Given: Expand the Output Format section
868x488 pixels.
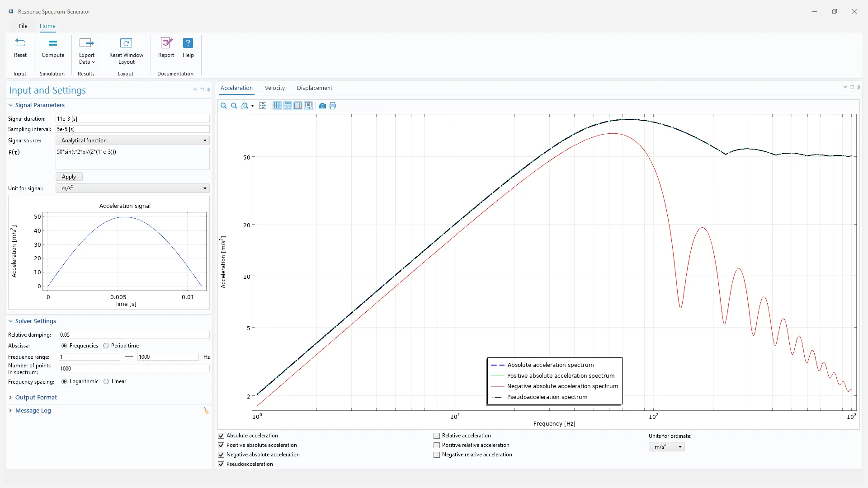Looking at the screenshot, I should (x=36, y=398).
